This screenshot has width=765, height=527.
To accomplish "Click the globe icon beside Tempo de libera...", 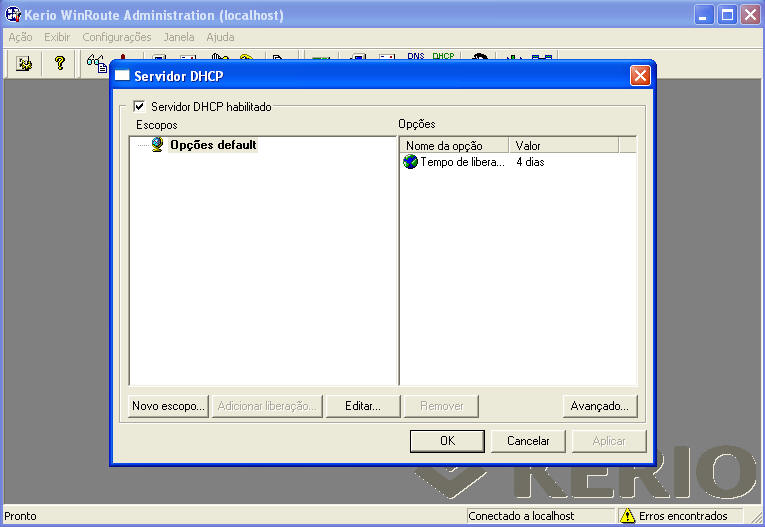I will tap(410, 162).
